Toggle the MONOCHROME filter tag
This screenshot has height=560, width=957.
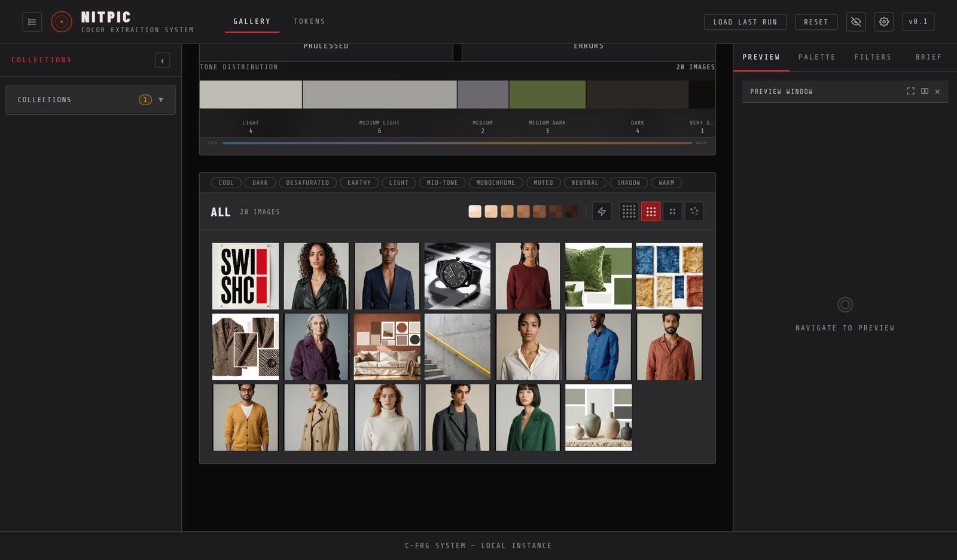click(495, 183)
